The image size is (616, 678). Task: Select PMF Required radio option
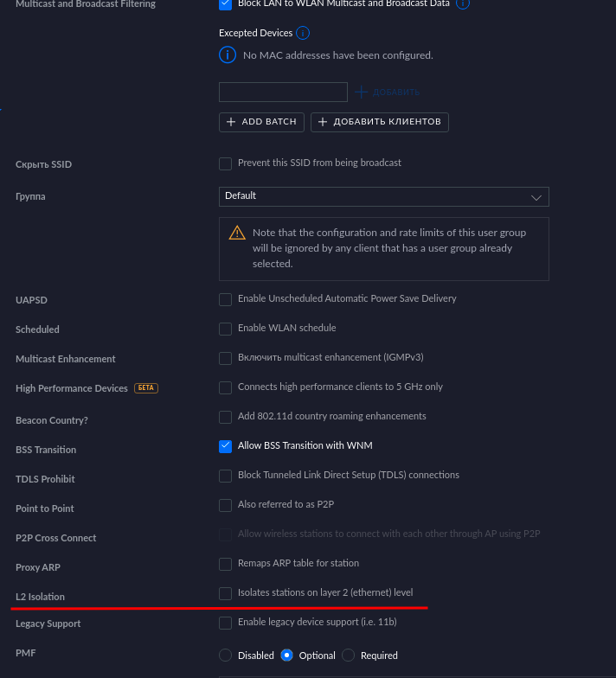[348, 656]
